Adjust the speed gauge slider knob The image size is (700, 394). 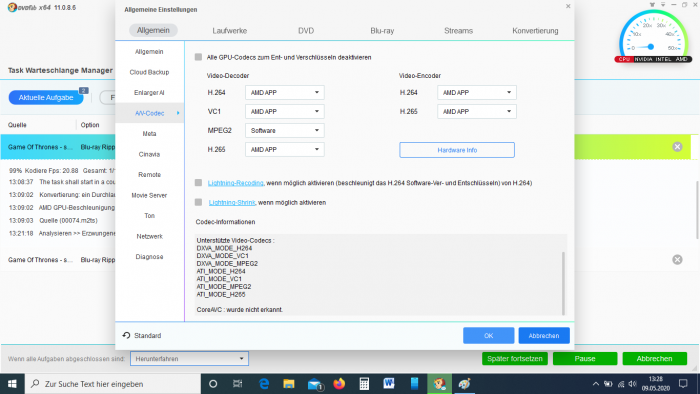(650, 47)
